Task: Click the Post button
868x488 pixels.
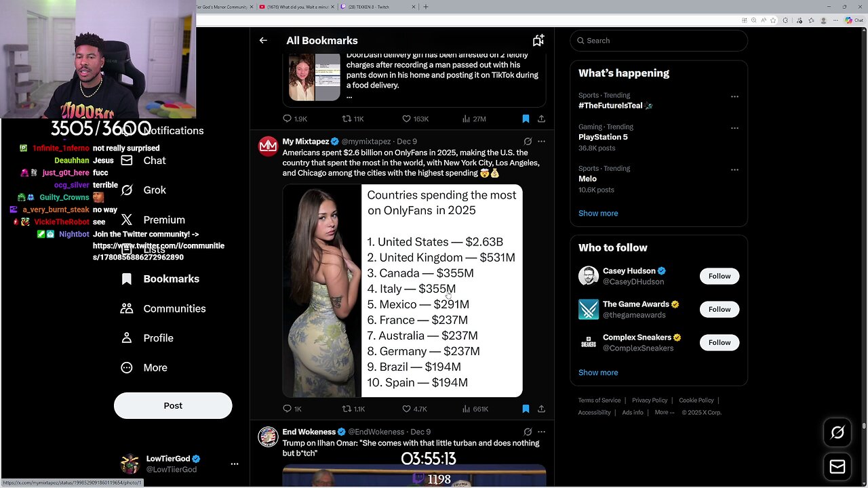Action: click(173, 405)
